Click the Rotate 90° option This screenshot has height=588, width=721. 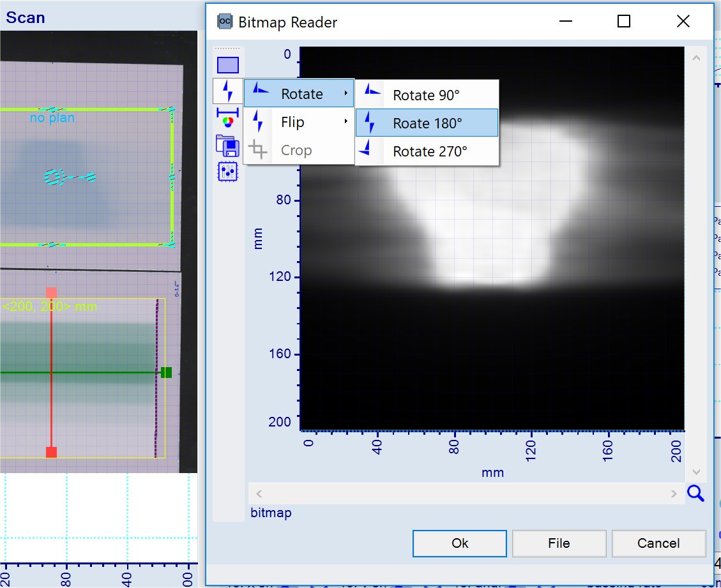pos(427,95)
